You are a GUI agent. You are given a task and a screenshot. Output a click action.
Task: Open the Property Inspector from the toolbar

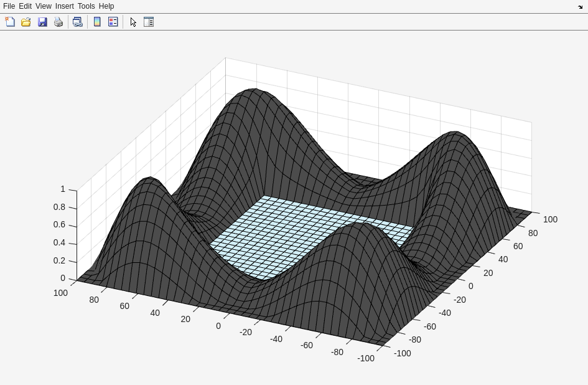[x=149, y=22]
